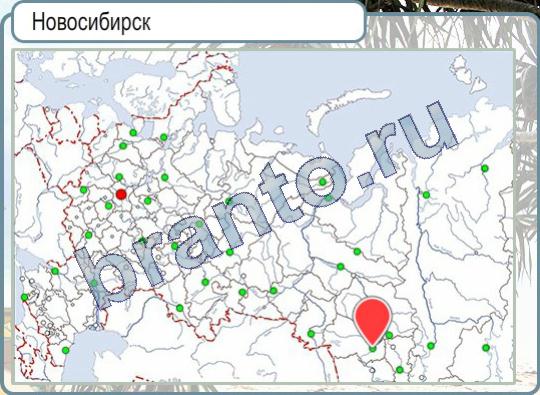Click the Новосибирск city input field
Image resolution: width=540 pixels, height=395 pixels.
[188, 21]
